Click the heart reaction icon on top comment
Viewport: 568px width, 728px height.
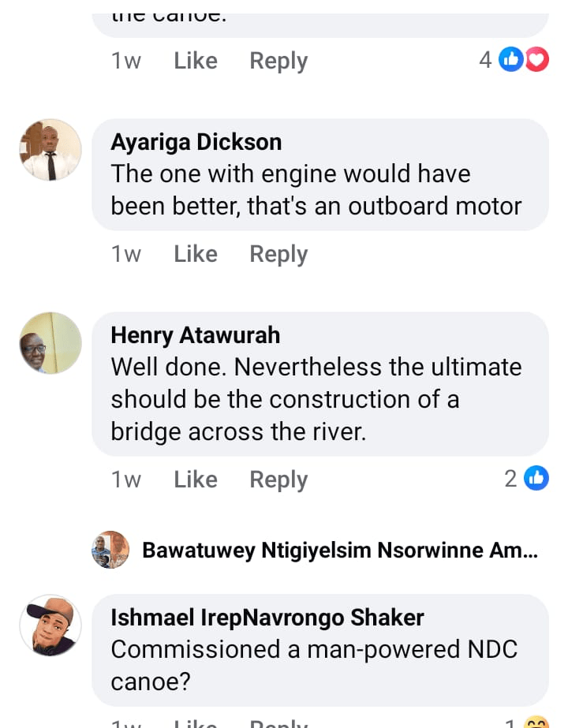537,59
